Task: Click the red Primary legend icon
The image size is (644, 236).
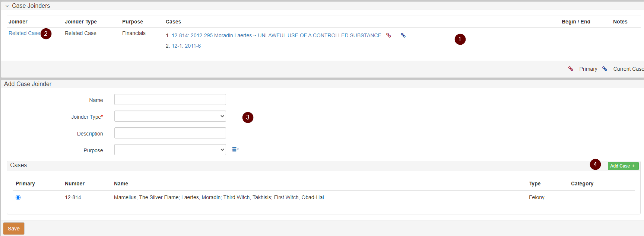Action: pos(571,69)
